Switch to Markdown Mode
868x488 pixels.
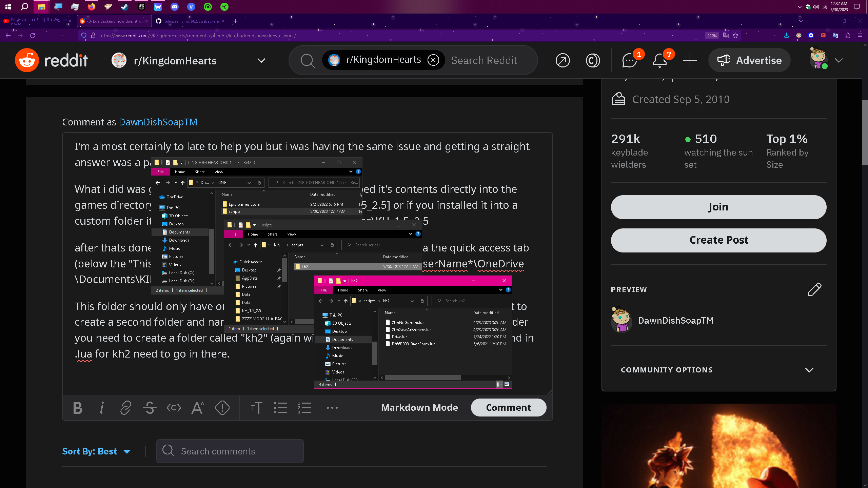coord(419,407)
